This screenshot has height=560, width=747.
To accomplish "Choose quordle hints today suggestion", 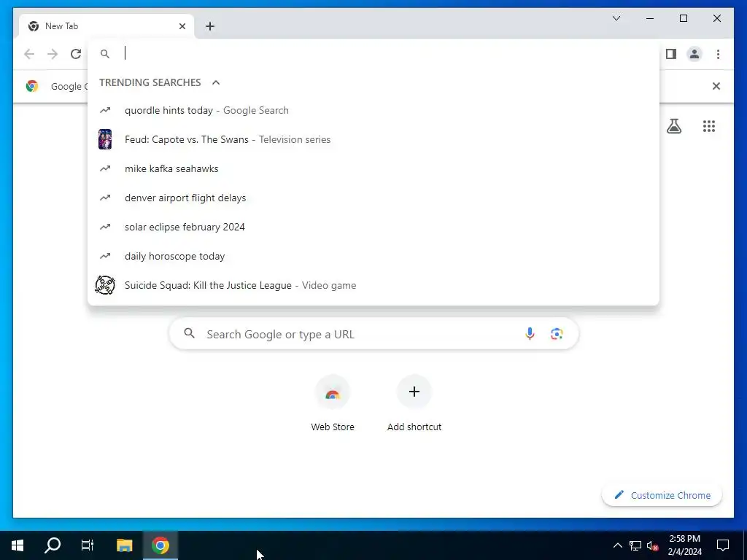I will (x=373, y=111).
